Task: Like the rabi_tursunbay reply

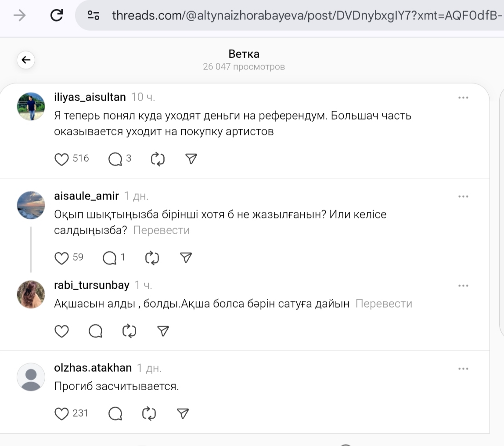Action: point(61,331)
